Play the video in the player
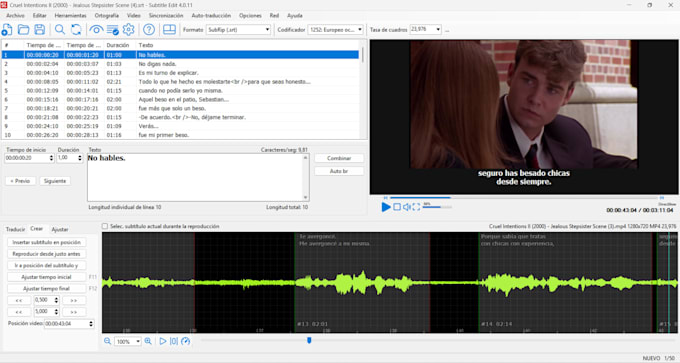Screen dimensions: 680x363 386,207
